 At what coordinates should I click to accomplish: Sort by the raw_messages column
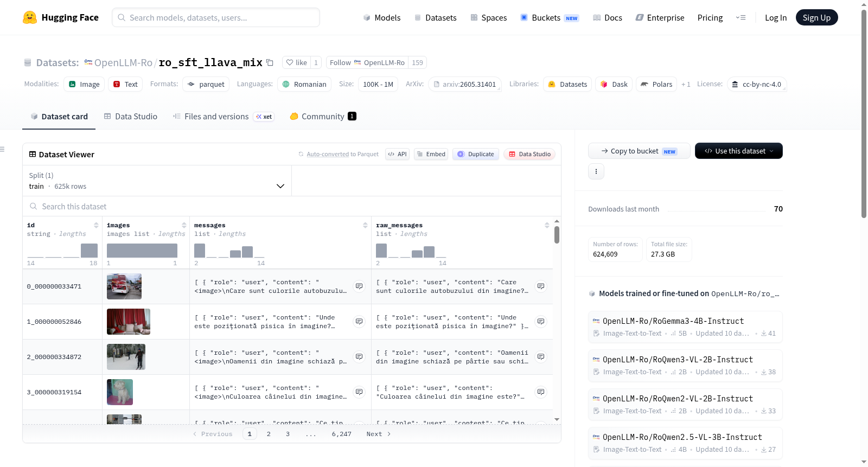coord(547,225)
